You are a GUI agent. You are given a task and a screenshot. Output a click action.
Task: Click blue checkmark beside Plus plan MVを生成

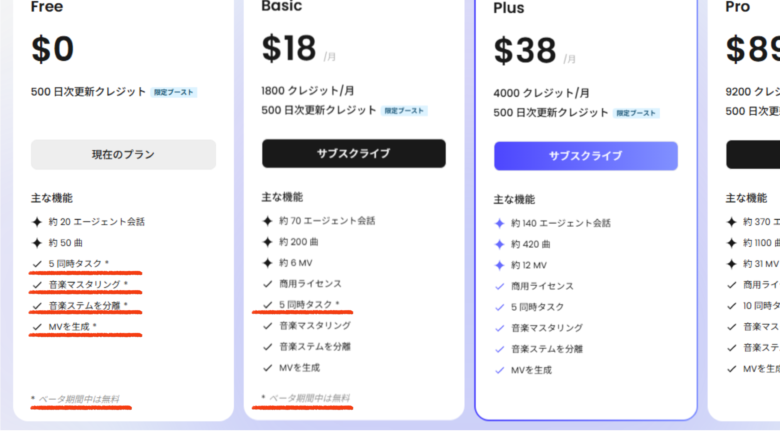click(x=499, y=370)
